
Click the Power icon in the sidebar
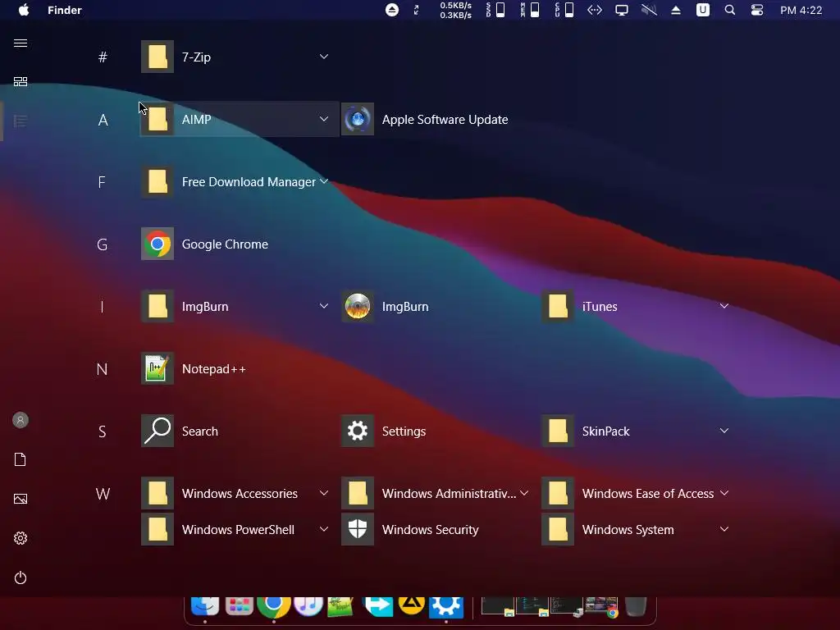tap(21, 577)
